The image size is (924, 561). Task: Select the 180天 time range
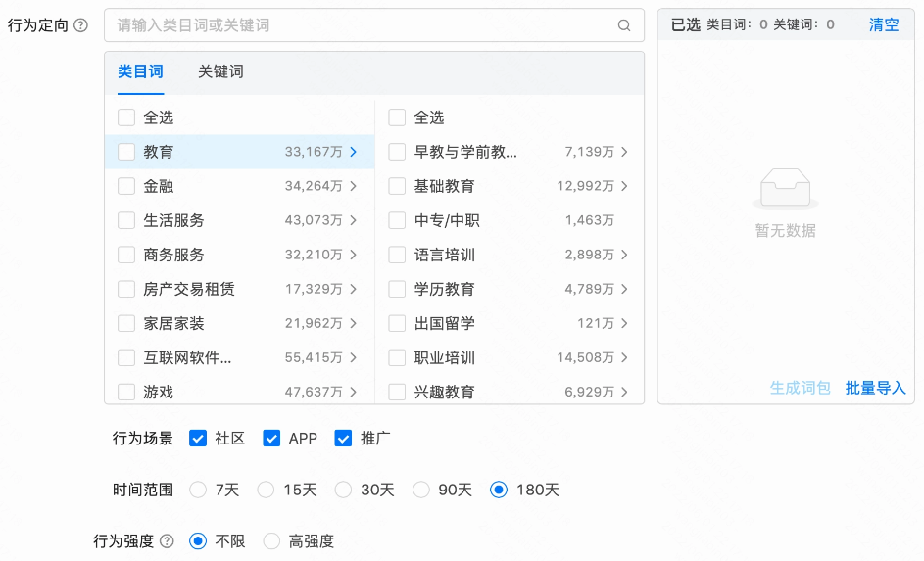click(x=499, y=490)
